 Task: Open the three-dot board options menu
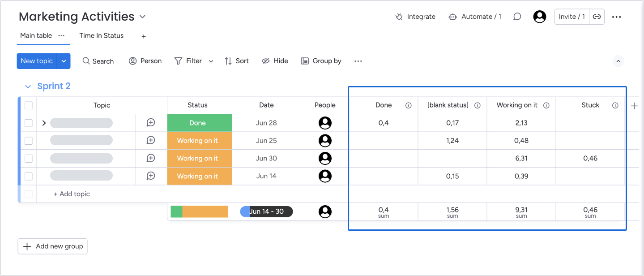[x=616, y=17]
